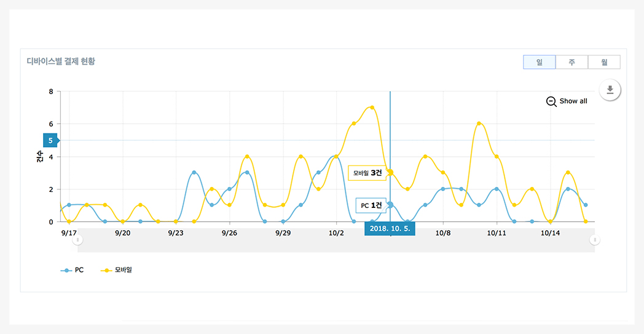
Task: Click the yellow peak data point at 7
Action: 372,108
